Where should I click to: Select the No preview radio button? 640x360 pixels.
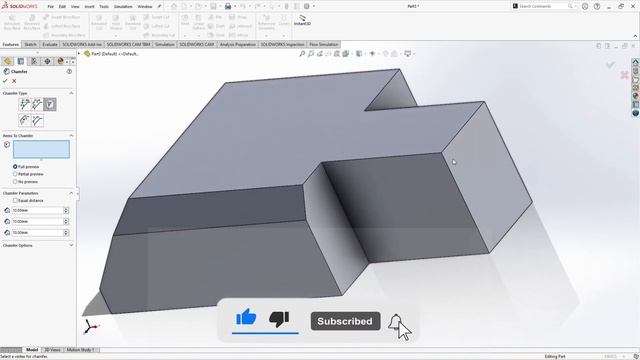15,181
